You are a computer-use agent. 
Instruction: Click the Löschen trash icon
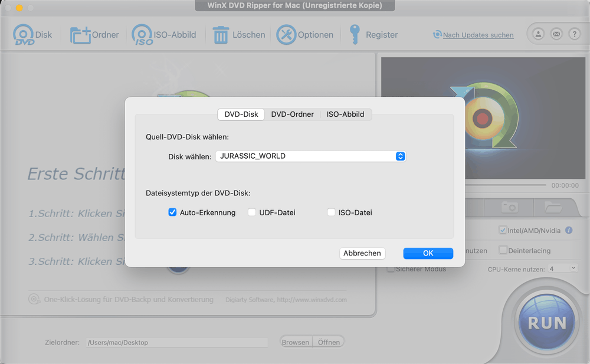coord(221,35)
